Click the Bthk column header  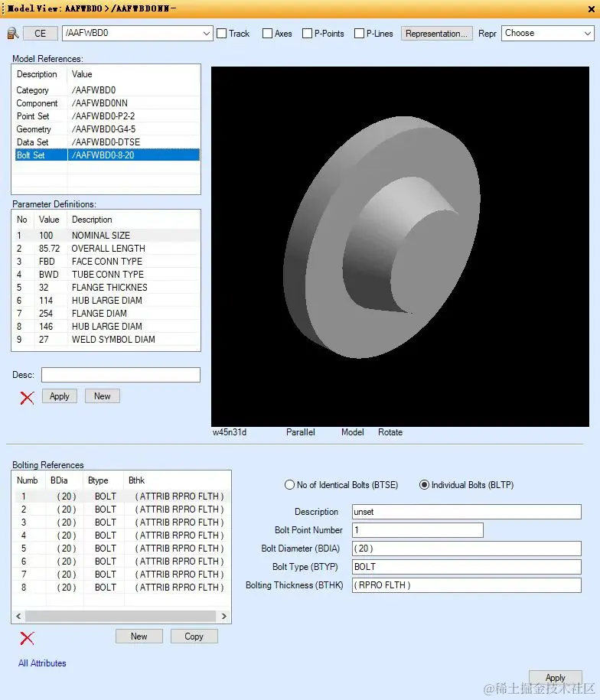click(177, 480)
